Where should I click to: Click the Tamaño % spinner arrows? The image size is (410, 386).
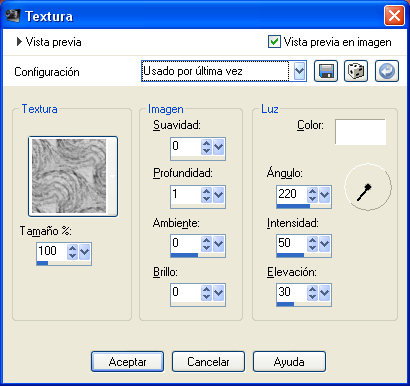[72, 252]
